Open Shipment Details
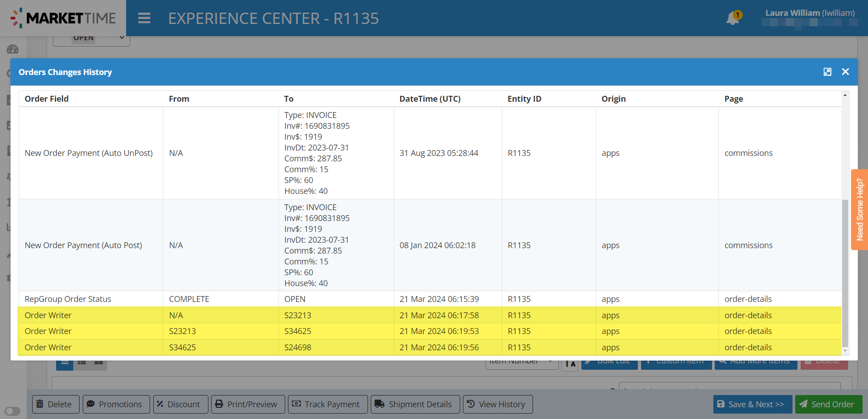This screenshot has width=868, height=419. 415,404
